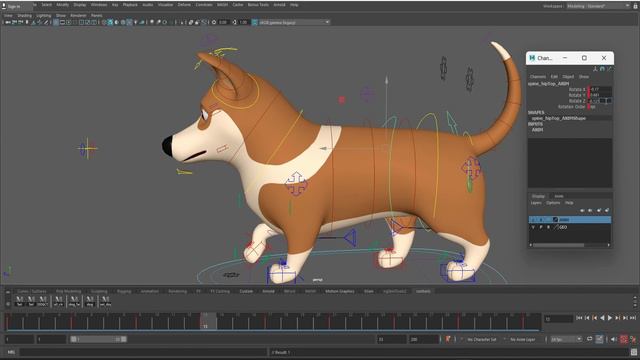Open the No Anim Layer dropdown
Image resolution: width=640 pixels, height=360 pixels.
click(522, 340)
